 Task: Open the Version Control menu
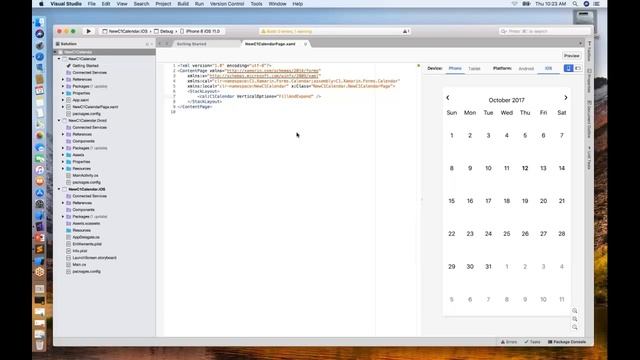tap(227, 4)
